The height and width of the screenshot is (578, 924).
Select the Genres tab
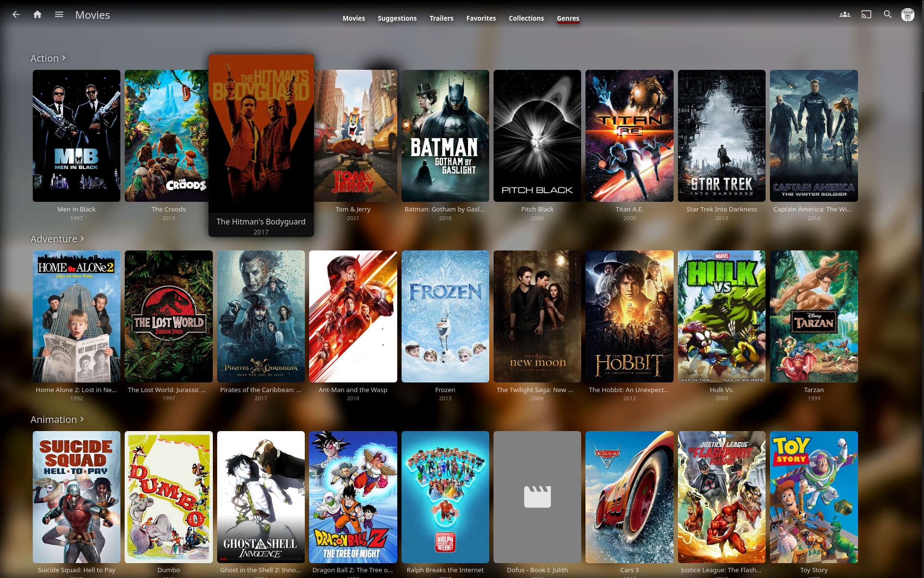[x=568, y=18]
